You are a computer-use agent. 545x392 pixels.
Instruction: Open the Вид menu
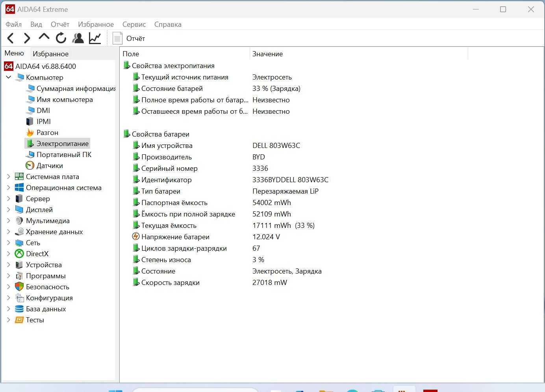pyautogui.click(x=36, y=24)
